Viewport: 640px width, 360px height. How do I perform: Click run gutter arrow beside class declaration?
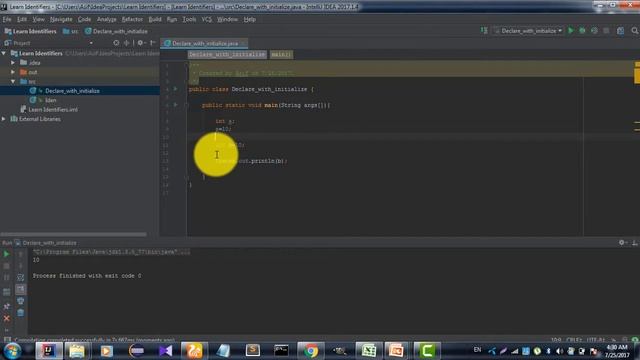[176, 89]
